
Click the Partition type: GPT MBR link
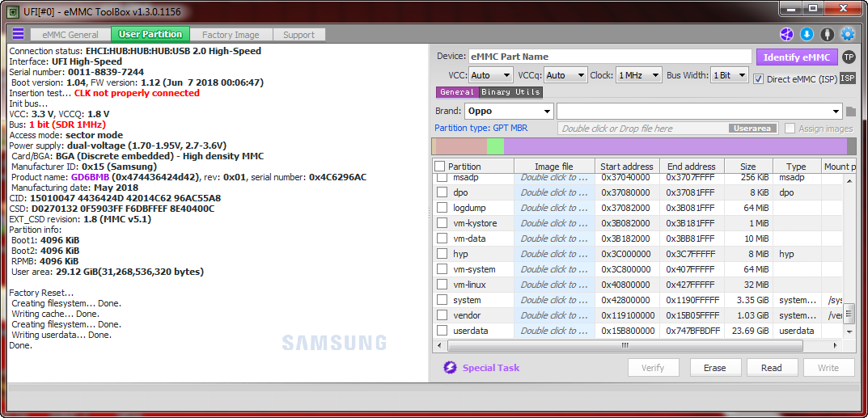point(481,128)
